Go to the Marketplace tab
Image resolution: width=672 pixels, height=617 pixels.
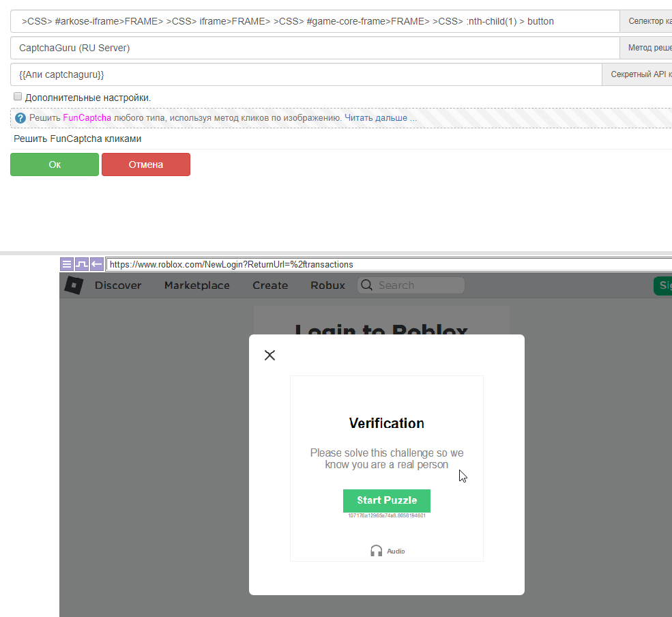tap(196, 285)
